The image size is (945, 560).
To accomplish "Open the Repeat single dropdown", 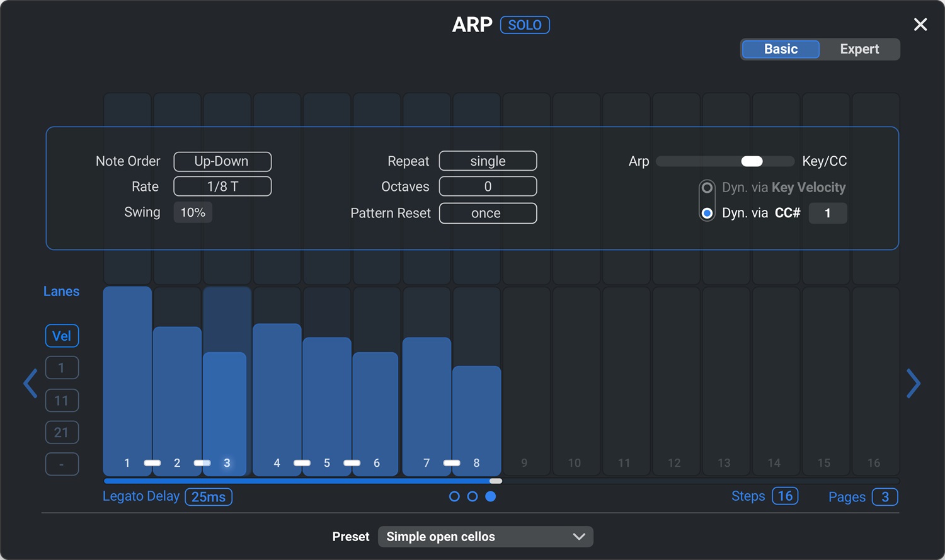I will 488,161.
